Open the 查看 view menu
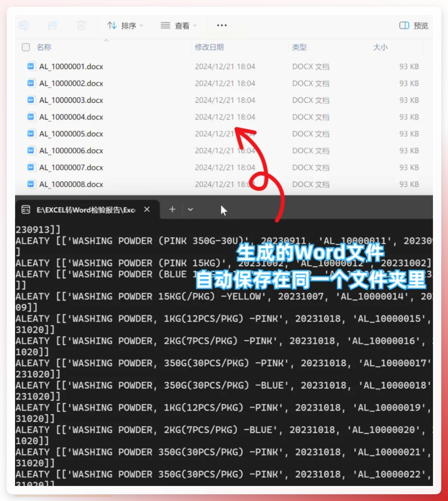Viewport: 448px width, 501px height. [x=179, y=26]
